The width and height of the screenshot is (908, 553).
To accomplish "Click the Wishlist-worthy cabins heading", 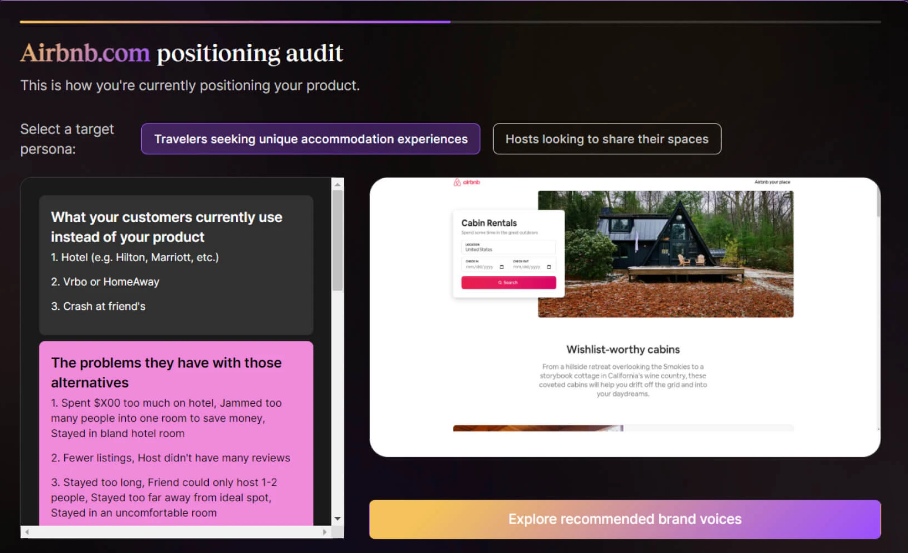I will pos(623,350).
